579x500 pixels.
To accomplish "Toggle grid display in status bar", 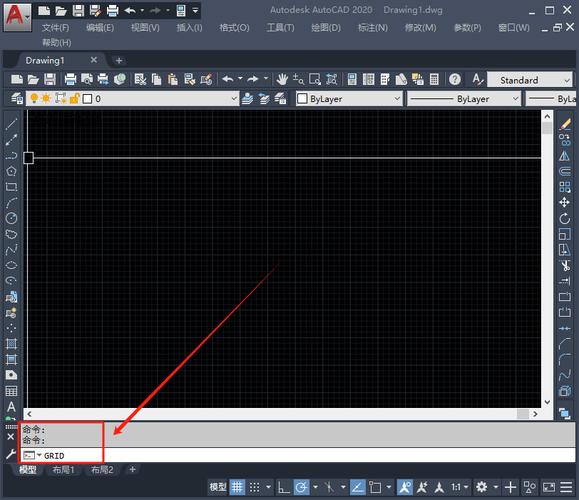I will tap(237, 487).
